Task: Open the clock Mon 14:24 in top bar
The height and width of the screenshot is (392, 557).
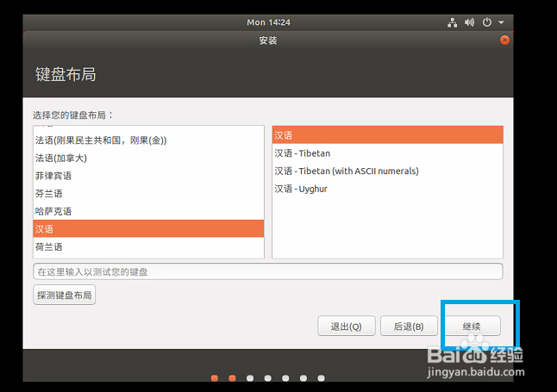Action: coord(268,22)
